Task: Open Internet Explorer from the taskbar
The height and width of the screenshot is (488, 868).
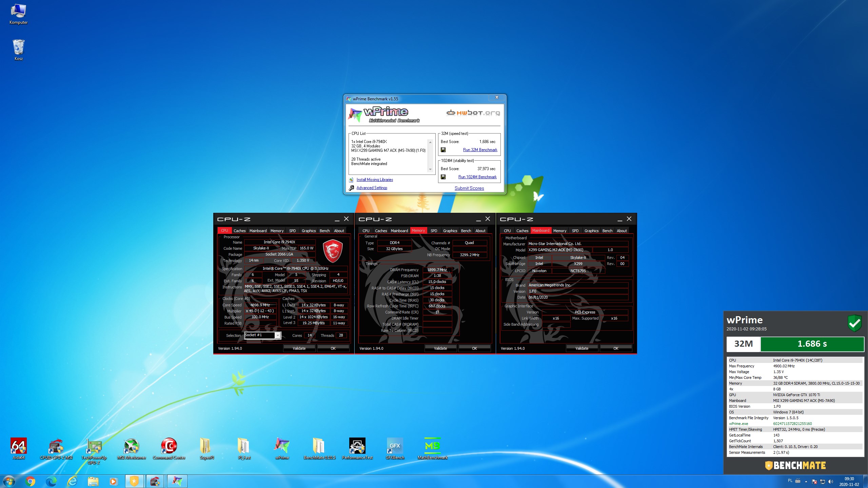Action: pyautogui.click(x=72, y=481)
